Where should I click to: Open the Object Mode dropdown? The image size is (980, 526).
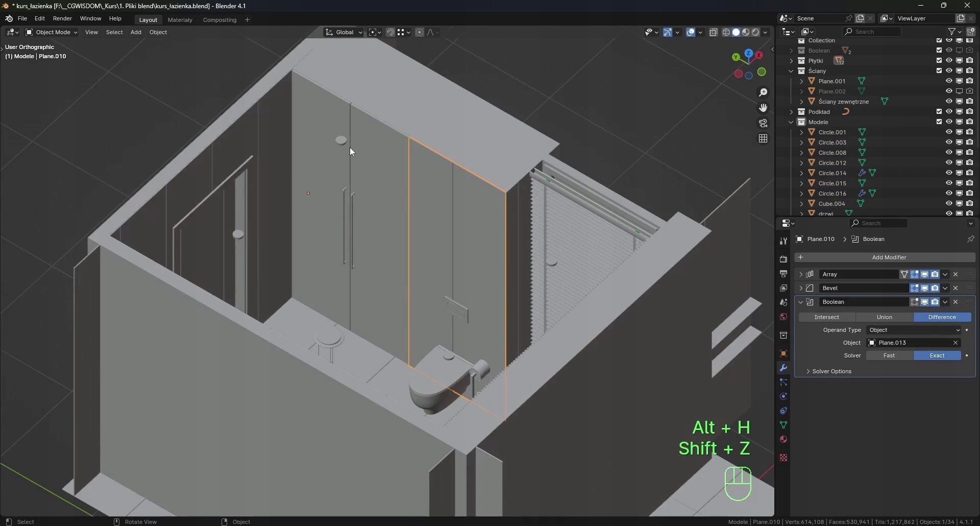52,32
